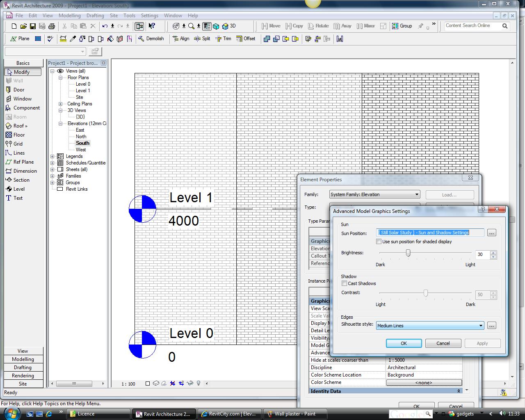Open the Drafting menu
This screenshot has width=525, height=420.
[95, 16]
